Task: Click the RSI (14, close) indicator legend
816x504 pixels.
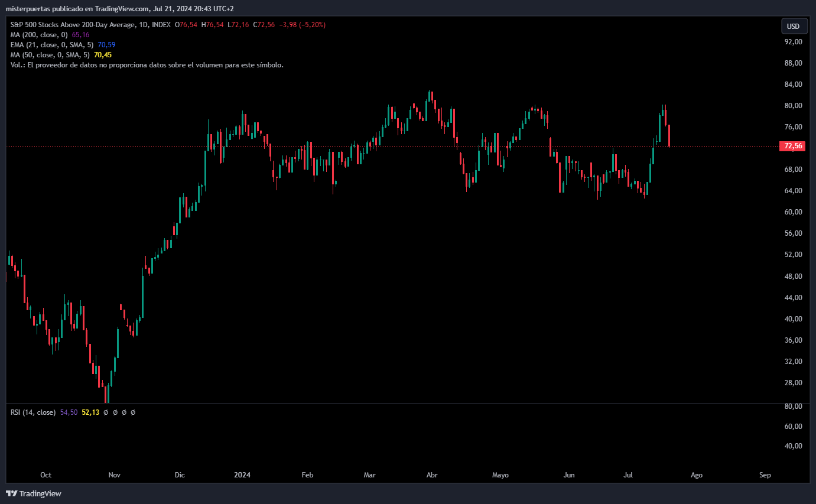Action: pyautogui.click(x=33, y=412)
